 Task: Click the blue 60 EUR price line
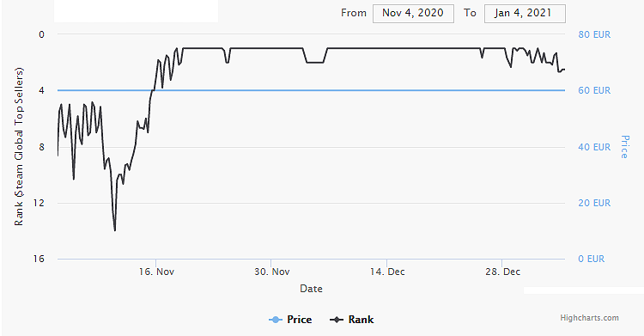point(311,90)
